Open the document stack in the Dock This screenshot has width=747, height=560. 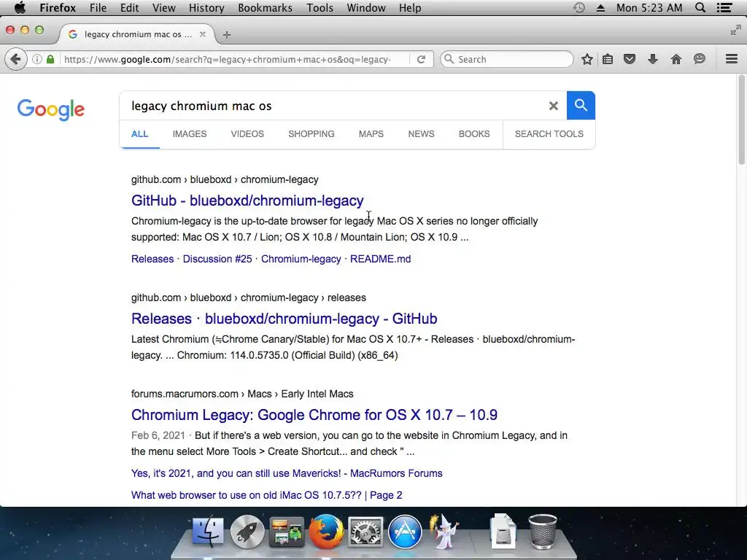[503, 532]
